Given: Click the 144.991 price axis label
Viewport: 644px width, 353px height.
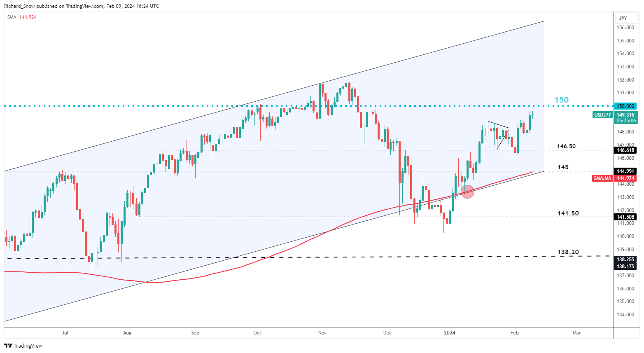Looking at the screenshot, I should click(625, 171).
